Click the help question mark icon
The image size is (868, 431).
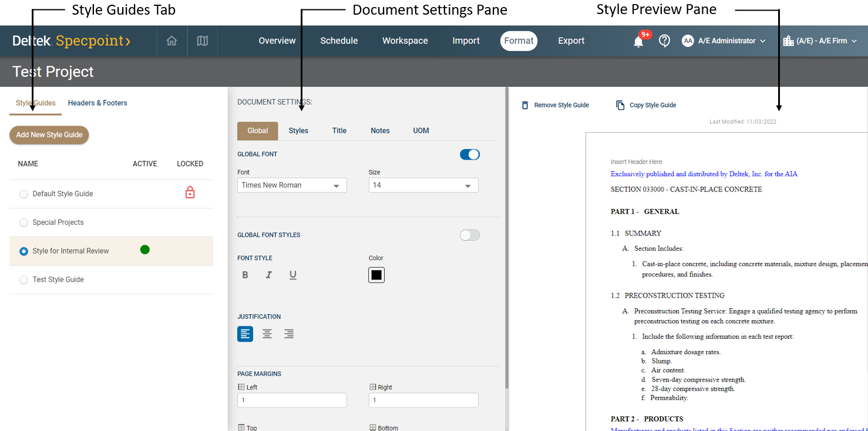point(664,41)
